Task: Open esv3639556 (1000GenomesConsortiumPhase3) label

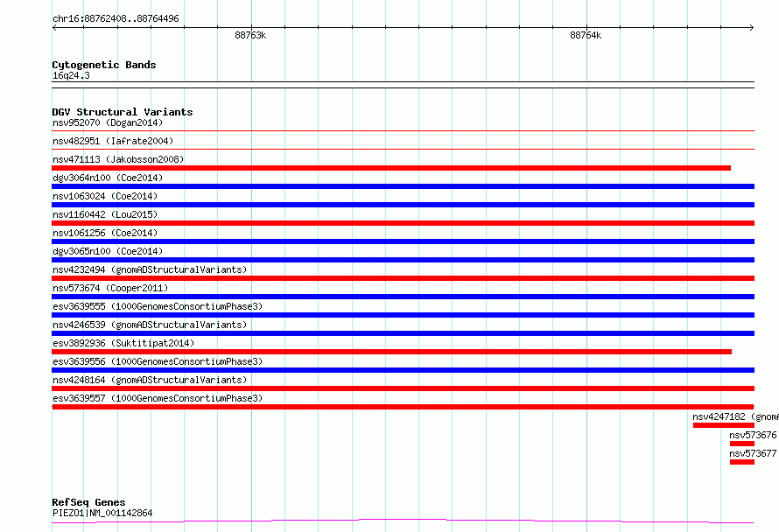Action: click(x=158, y=361)
